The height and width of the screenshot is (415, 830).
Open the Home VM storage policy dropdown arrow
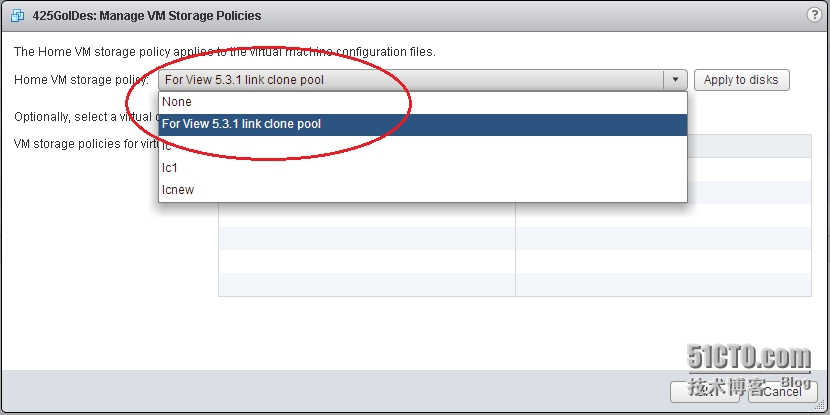(x=675, y=80)
